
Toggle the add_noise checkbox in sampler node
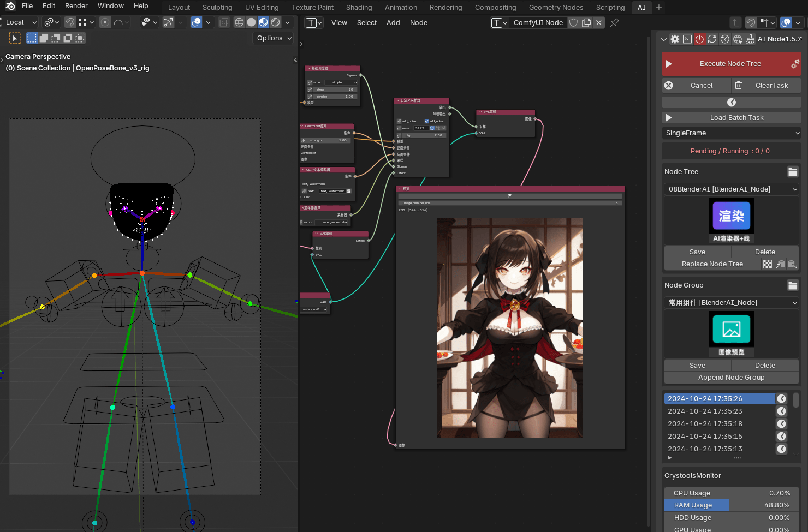point(426,121)
